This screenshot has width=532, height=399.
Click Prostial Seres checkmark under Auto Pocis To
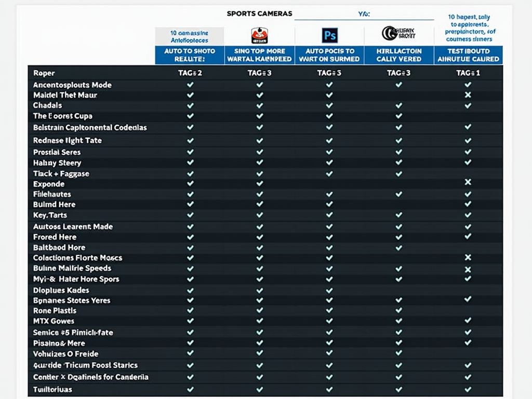pos(329,152)
